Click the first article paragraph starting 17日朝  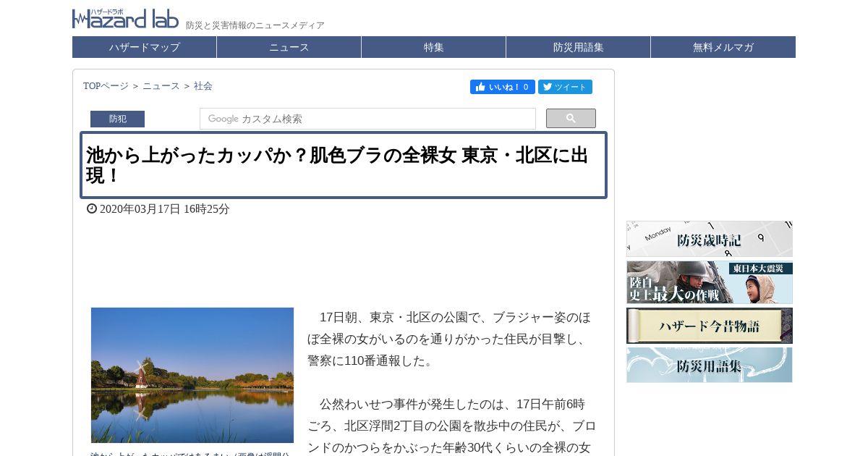tap(449, 339)
